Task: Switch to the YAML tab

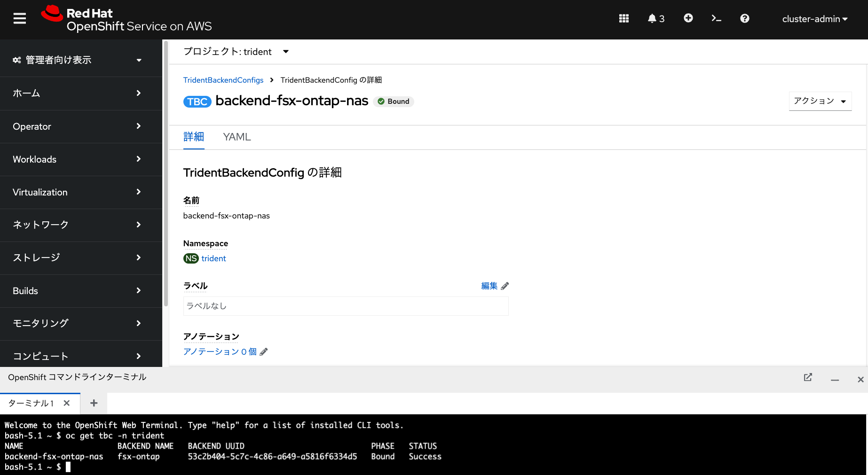Action: tap(237, 137)
